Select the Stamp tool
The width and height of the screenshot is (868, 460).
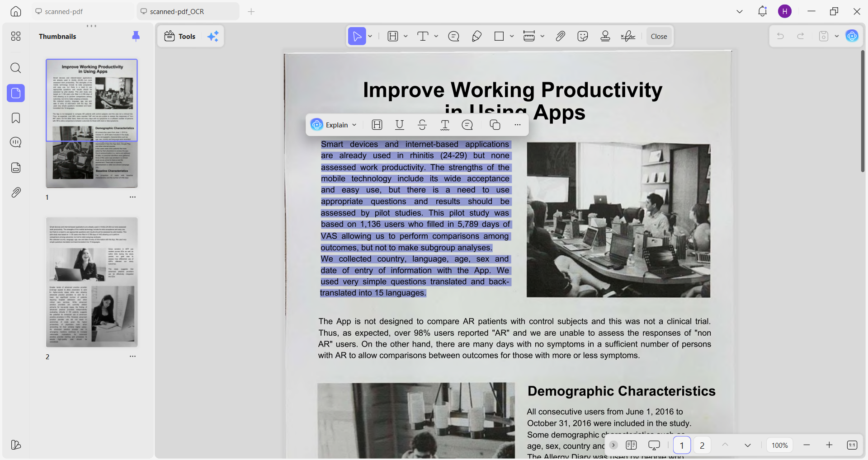[605, 36]
